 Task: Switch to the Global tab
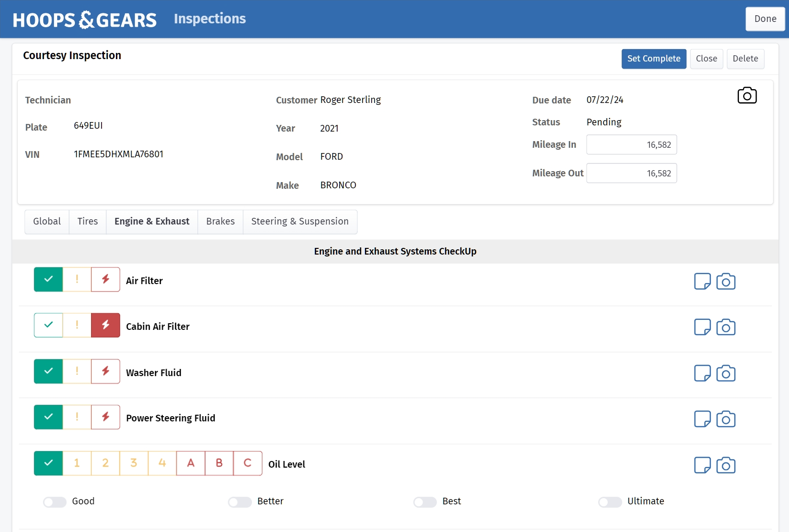tap(47, 222)
